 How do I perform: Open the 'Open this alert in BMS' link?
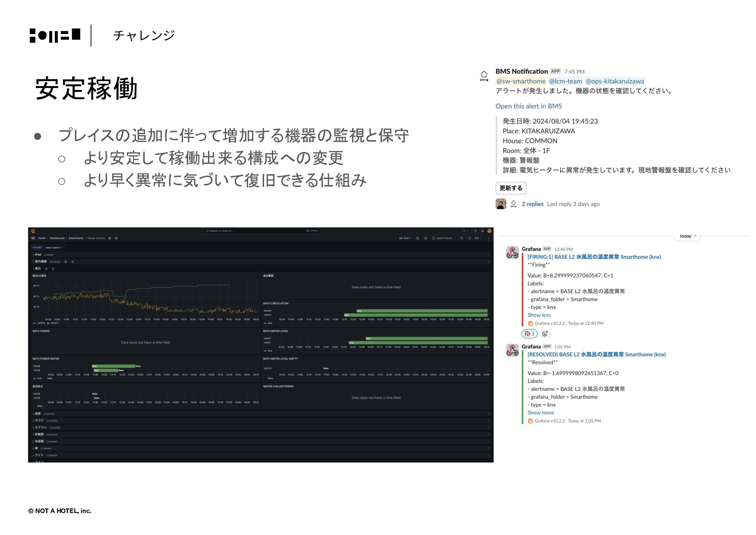pos(529,106)
